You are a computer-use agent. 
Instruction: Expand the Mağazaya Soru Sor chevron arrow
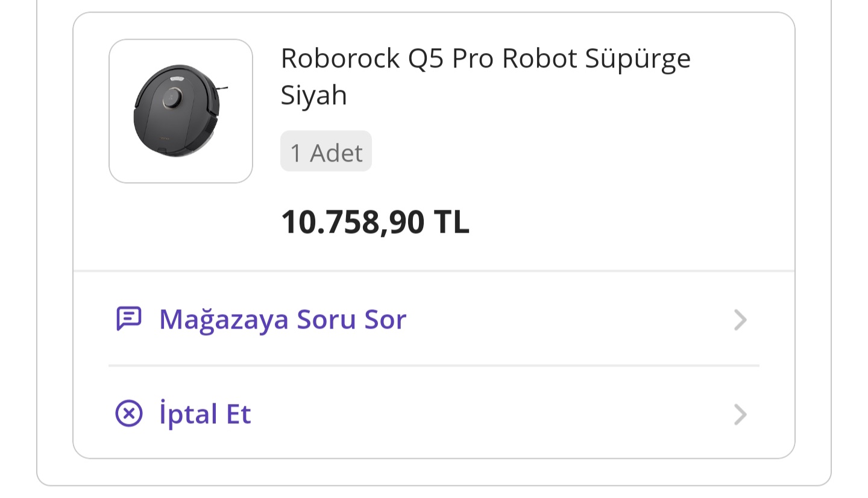click(740, 320)
